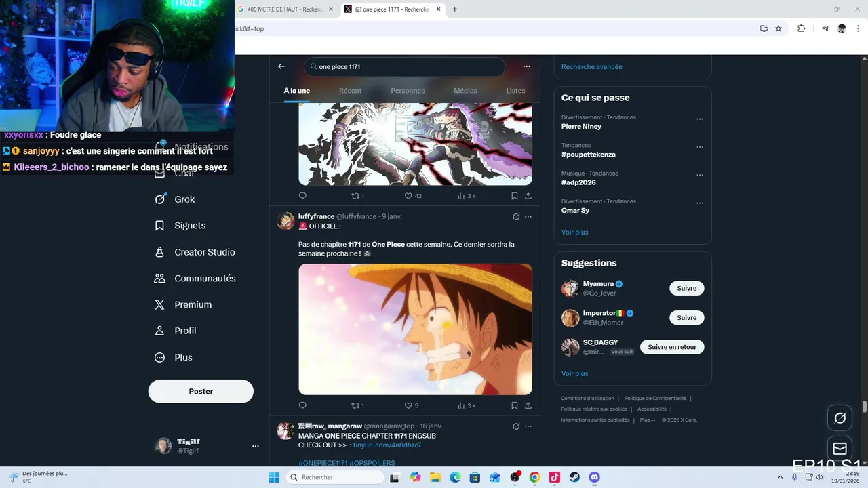Share the luffyfrance post
Screen dimensions: 868x488
tap(528, 405)
